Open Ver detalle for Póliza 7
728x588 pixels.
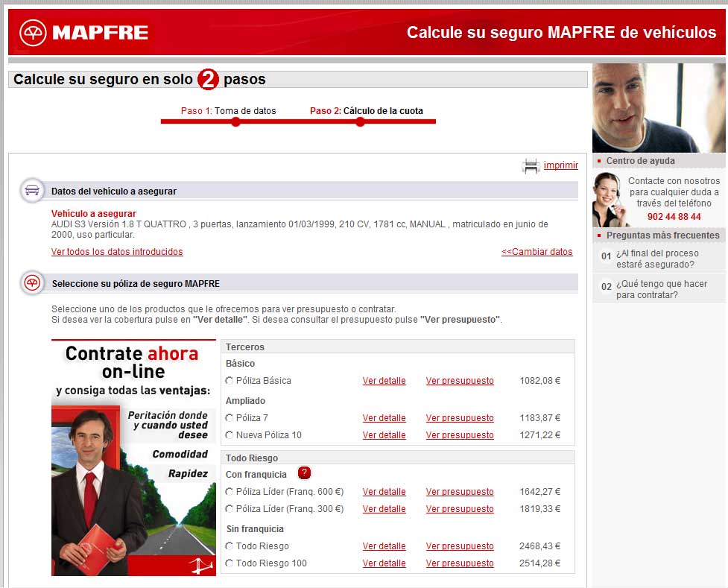384,418
